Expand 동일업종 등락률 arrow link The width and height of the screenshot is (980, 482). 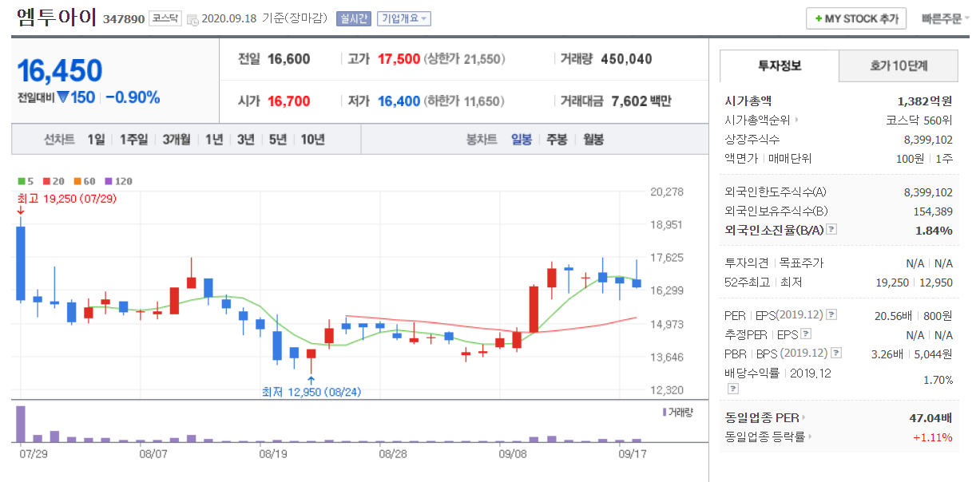(810, 437)
